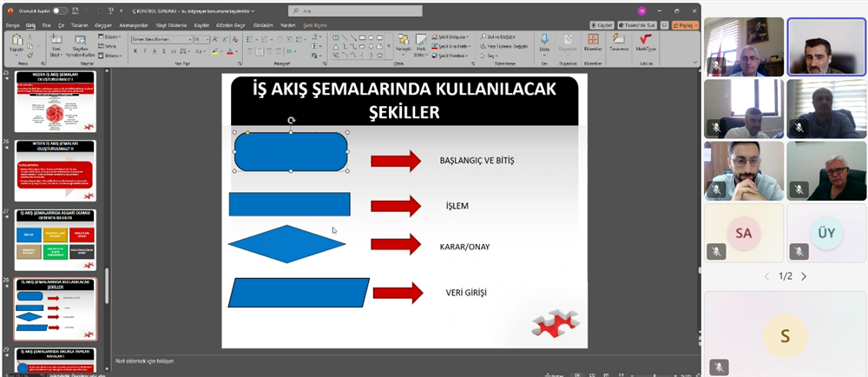Apply bullet list icon in Paragraf group
868x377 pixels.
[x=251, y=39]
